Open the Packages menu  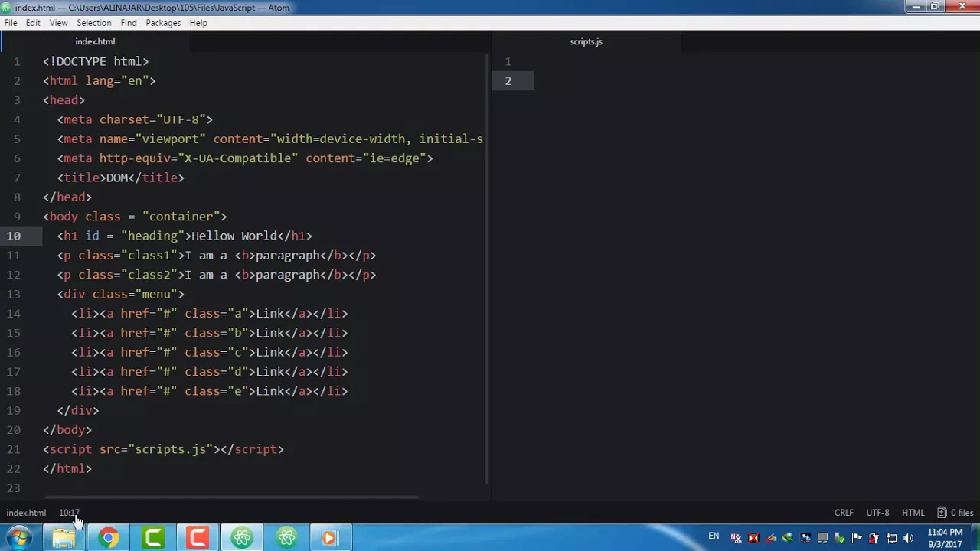[163, 23]
